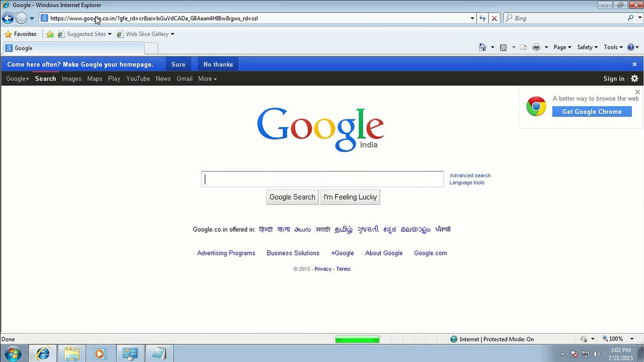The image size is (644, 362).
Task: Select Search in Google nav bar
Action: pos(45,79)
